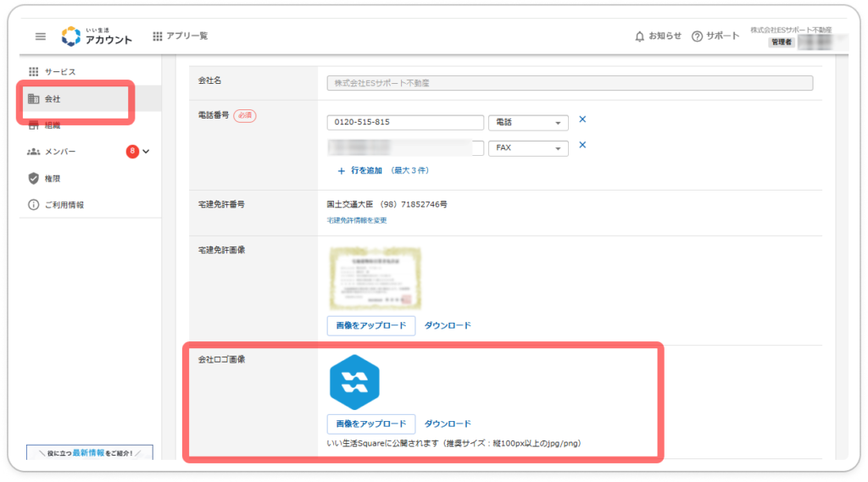Open the サポート help icon
Image resolution: width=868 pixels, height=482 pixels.
click(698, 36)
